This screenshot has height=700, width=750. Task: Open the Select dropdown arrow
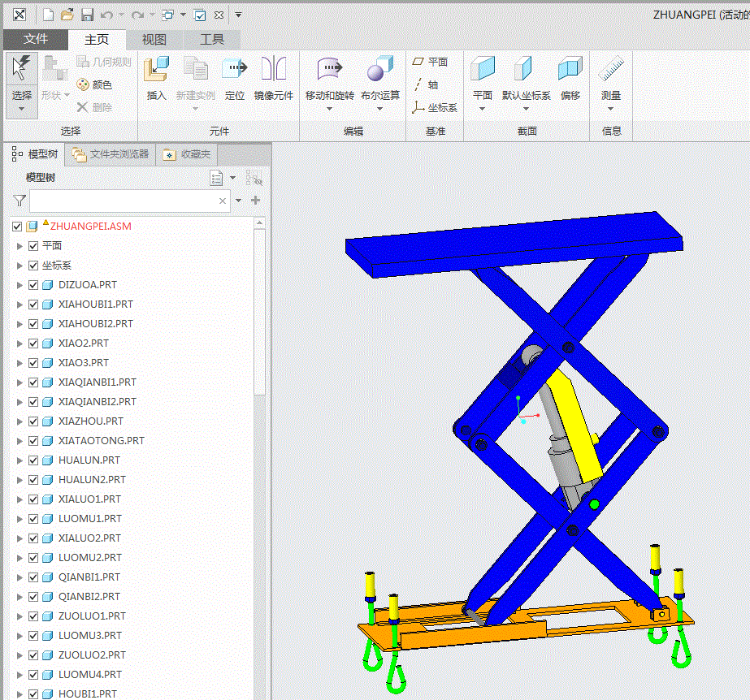[x=21, y=109]
